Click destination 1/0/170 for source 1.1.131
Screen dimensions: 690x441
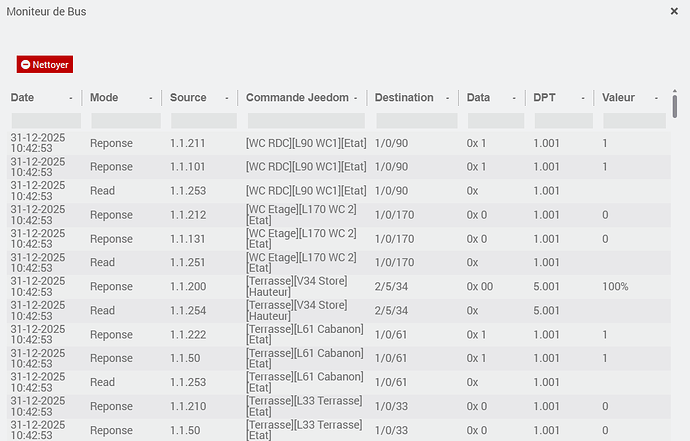coord(394,239)
